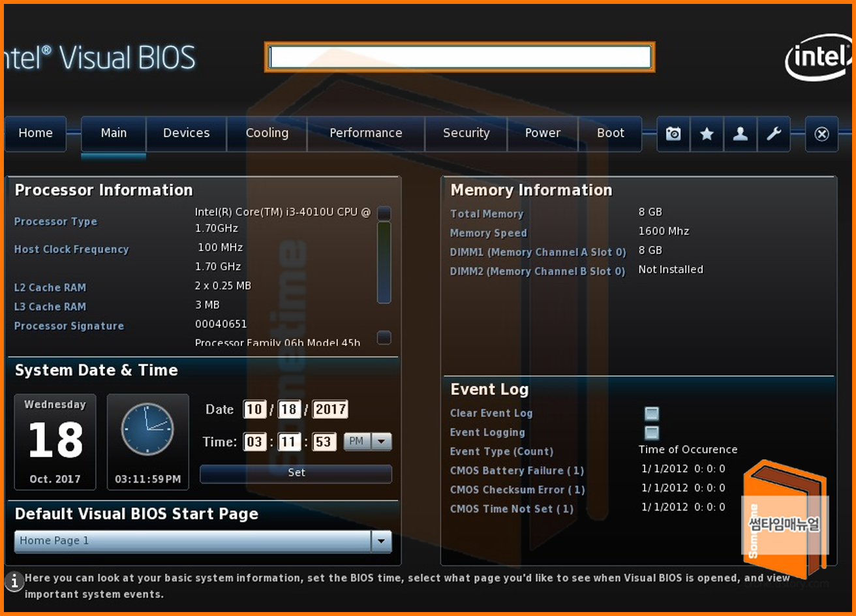Click the 00040651 signature value
The width and height of the screenshot is (856, 616).
click(221, 324)
